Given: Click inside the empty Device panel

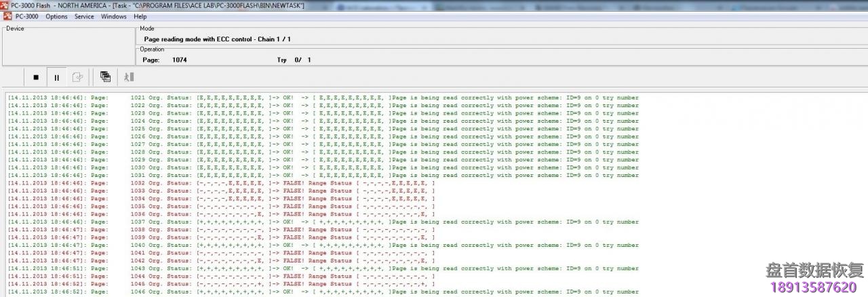Looking at the screenshot, I should pos(68,47).
